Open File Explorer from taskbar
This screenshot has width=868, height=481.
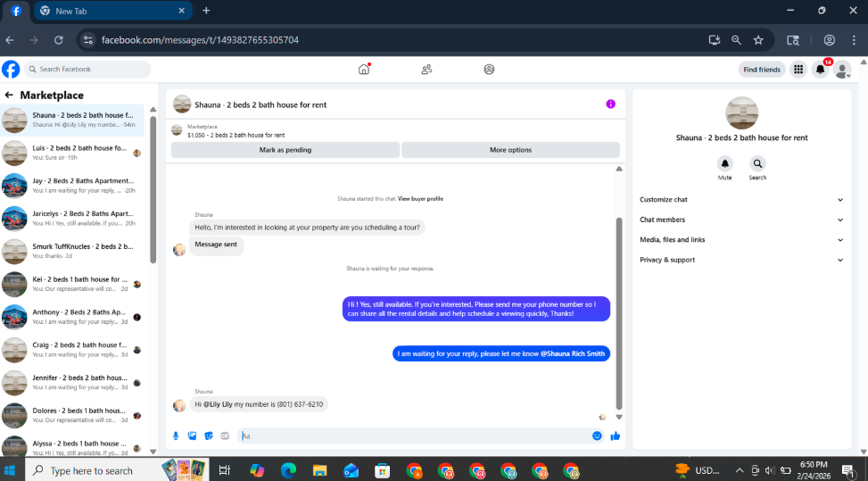(319, 470)
